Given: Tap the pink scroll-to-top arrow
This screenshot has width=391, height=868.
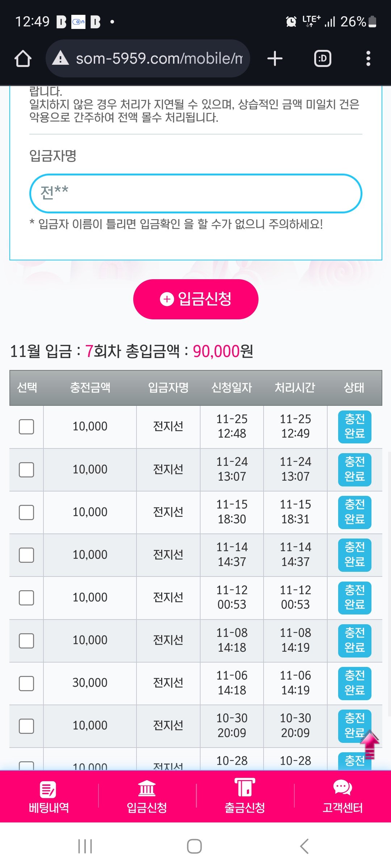Looking at the screenshot, I should [x=370, y=744].
